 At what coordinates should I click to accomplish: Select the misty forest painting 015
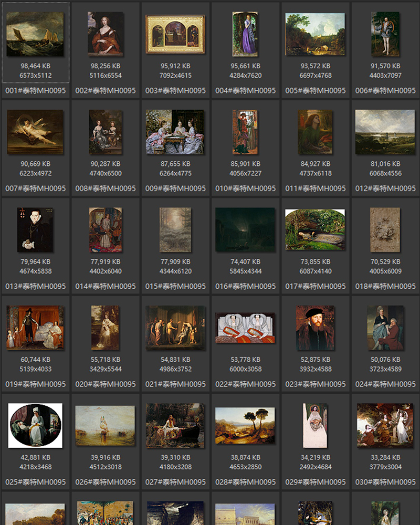click(175, 230)
